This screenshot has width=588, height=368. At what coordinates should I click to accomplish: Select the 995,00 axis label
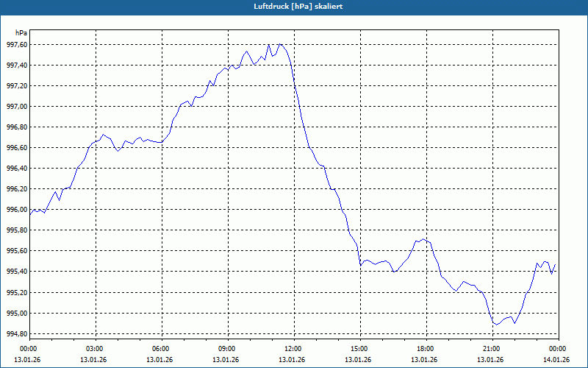(x=17, y=314)
